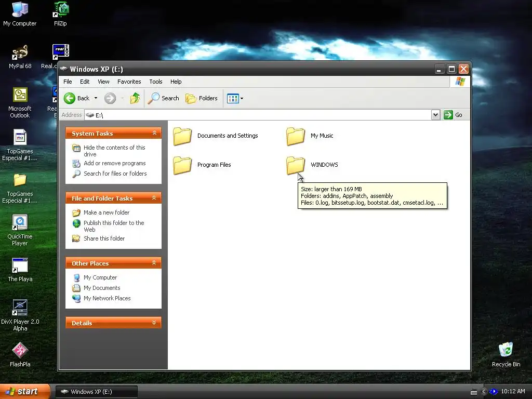The height and width of the screenshot is (399, 532).
Task: Click Publish this folder to the Web
Action: point(114,227)
